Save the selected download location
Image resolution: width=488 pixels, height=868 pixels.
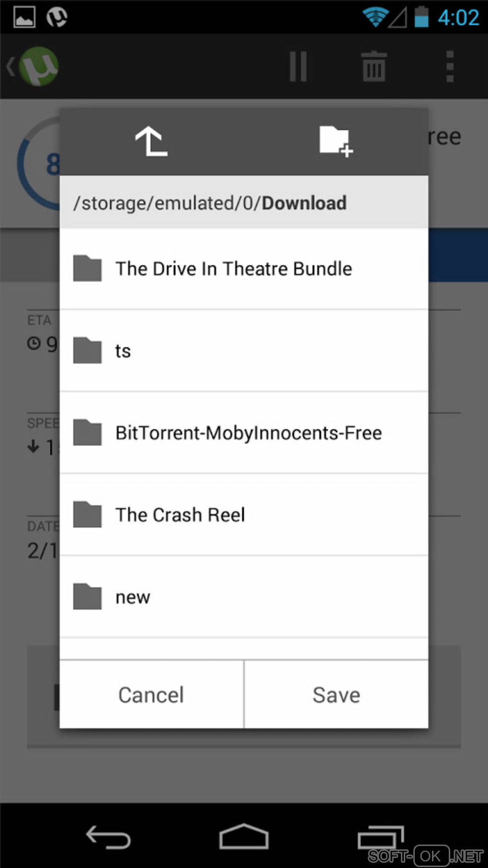336,695
